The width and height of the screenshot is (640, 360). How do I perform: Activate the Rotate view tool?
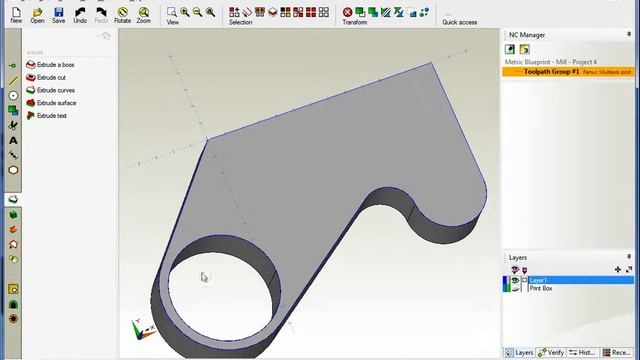(122, 15)
